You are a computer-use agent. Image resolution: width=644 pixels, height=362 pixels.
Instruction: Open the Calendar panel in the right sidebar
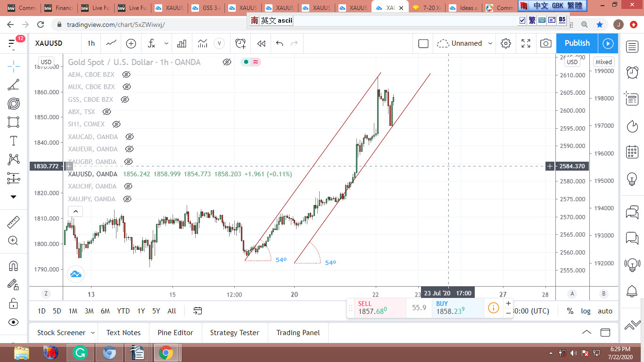pos(632,152)
